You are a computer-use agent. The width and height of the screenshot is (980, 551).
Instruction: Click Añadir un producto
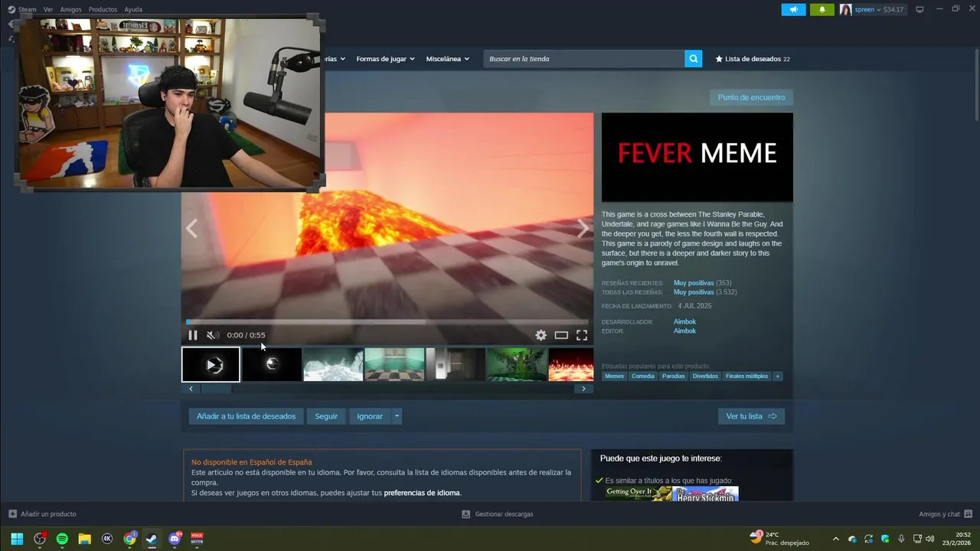42,514
